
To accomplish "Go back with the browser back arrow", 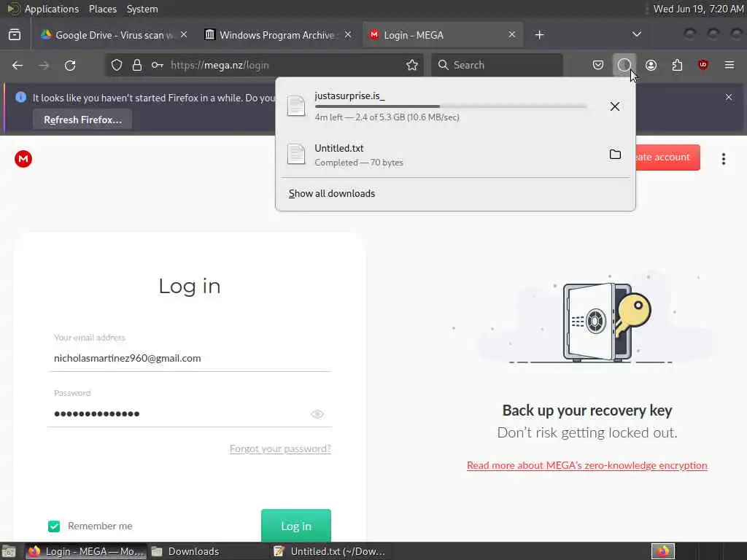I will click(18, 65).
